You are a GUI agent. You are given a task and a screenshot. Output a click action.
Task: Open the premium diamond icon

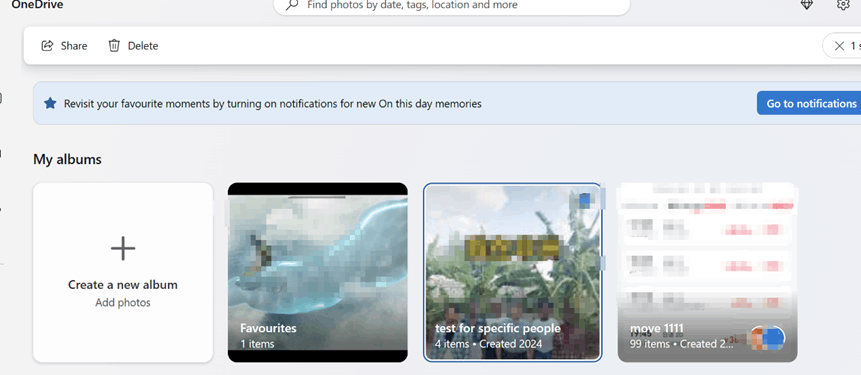tap(806, 4)
